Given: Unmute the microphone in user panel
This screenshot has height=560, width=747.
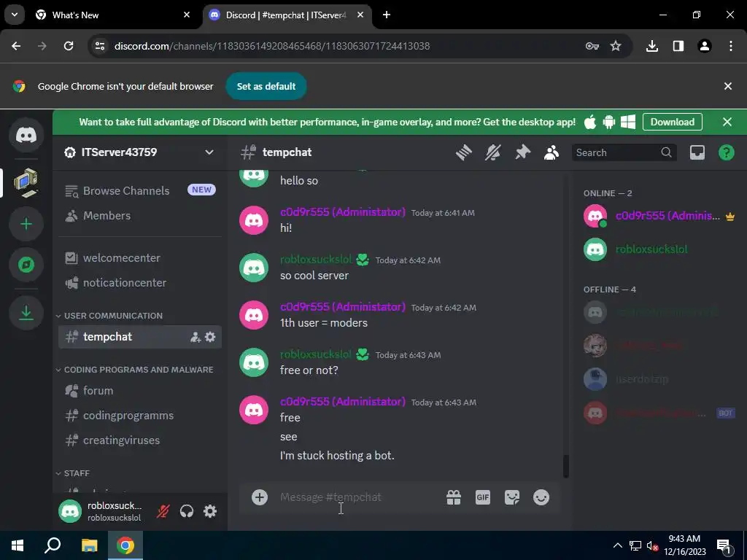Looking at the screenshot, I should click(163, 511).
